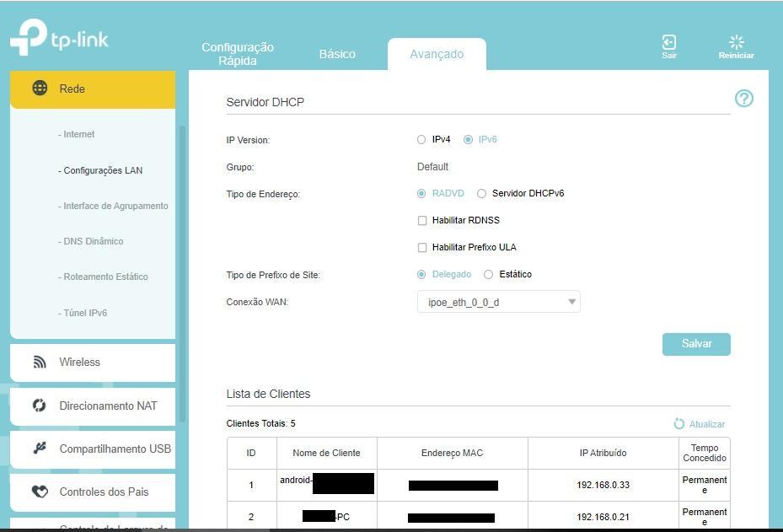The width and height of the screenshot is (783, 532).
Task: Choose Estático site prefix type
Action: coord(489,275)
